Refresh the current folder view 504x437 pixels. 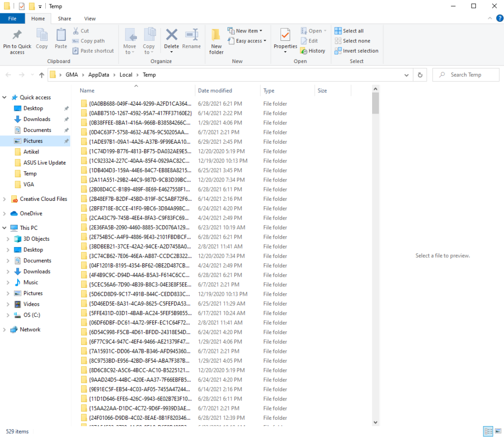[x=420, y=75]
